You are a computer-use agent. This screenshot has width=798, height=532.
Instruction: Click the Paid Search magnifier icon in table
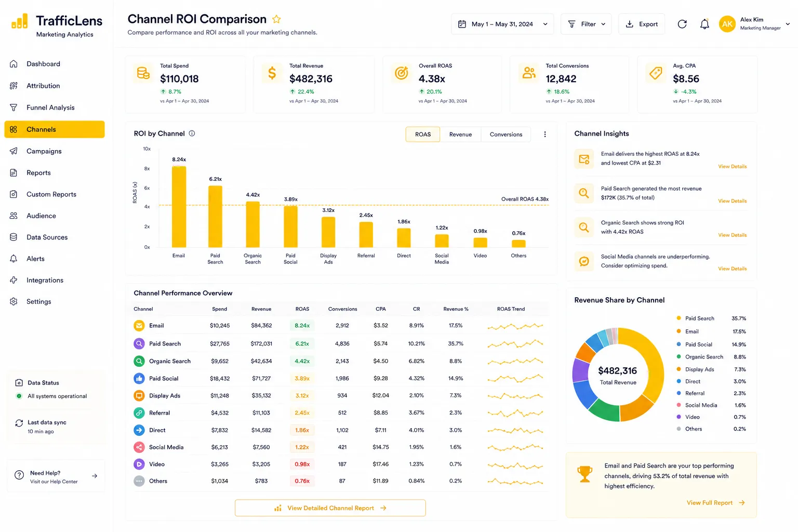point(139,343)
